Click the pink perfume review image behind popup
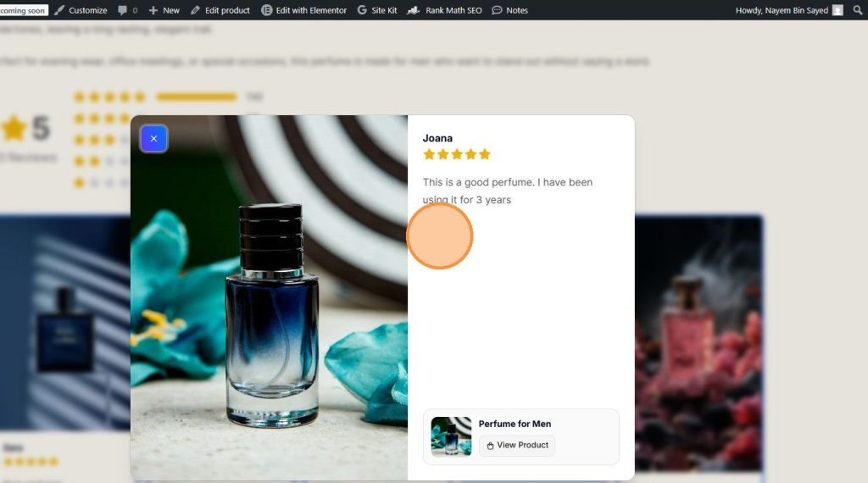This screenshot has height=483, width=868. point(698,343)
